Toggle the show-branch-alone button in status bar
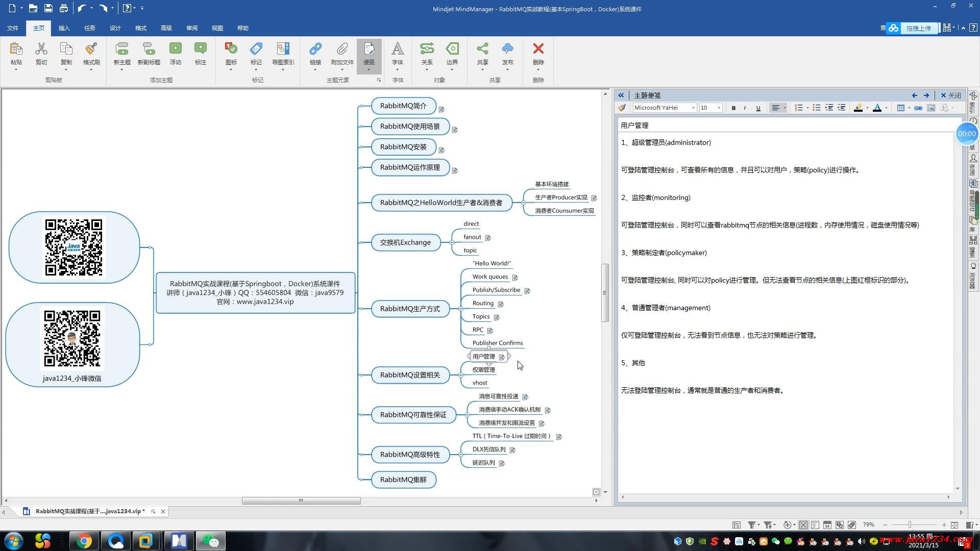980x551 pixels. [x=803, y=525]
